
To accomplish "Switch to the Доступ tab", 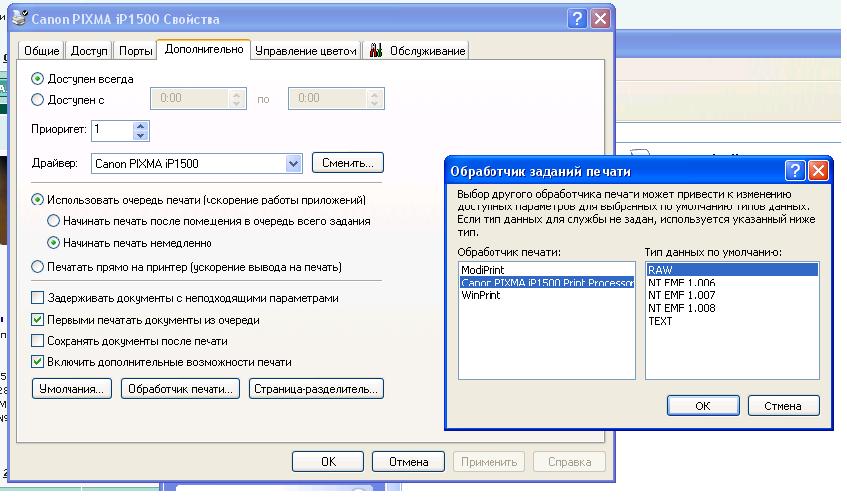I will [89, 51].
